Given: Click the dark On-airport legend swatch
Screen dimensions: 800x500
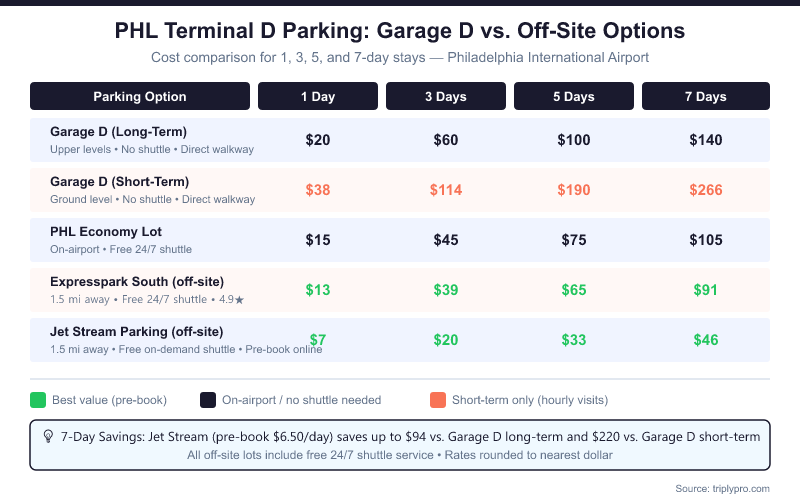Looking at the screenshot, I should [x=208, y=400].
